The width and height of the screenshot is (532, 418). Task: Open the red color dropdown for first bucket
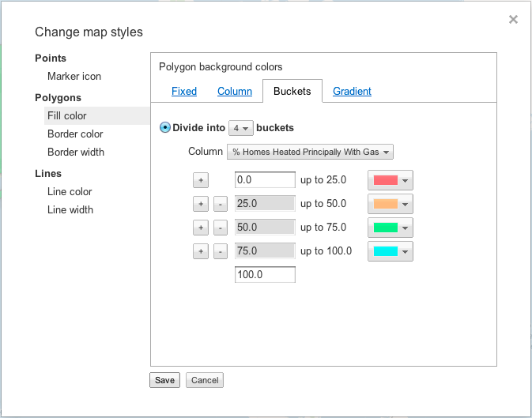click(x=391, y=180)
